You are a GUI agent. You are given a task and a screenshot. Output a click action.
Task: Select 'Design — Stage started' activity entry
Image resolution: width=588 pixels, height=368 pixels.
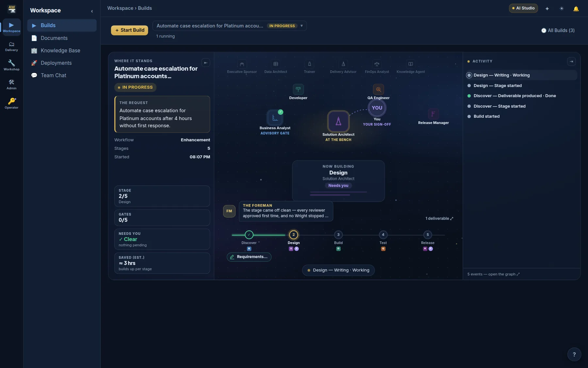click(522, 86)
